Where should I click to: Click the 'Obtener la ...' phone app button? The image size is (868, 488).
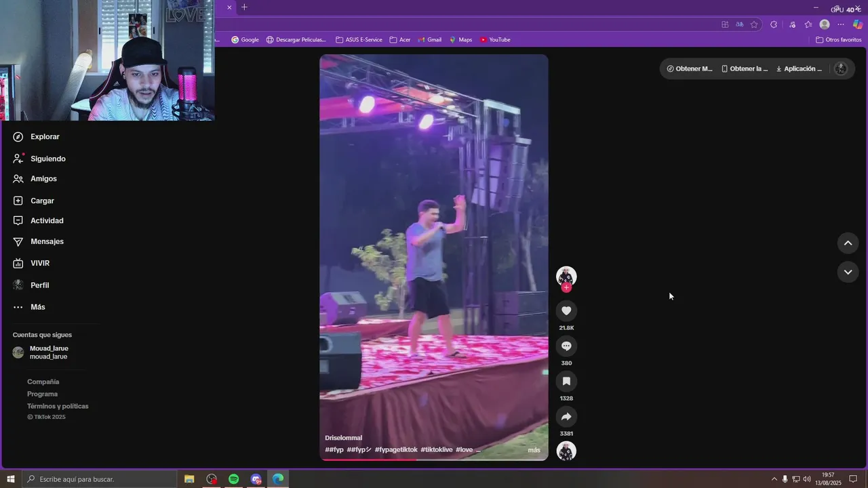[745, 68]
